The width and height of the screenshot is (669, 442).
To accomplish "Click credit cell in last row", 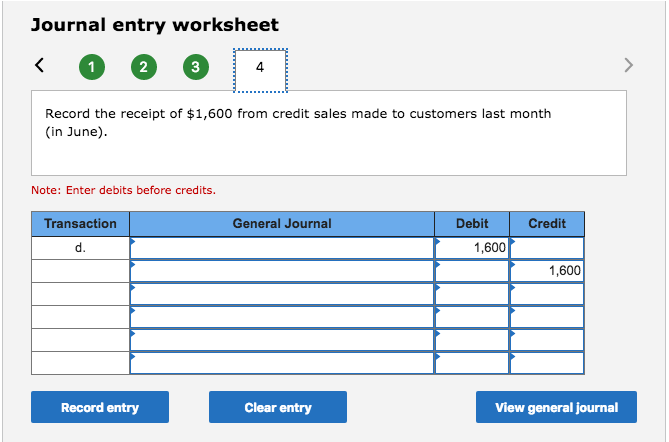I will pos(547,363).
